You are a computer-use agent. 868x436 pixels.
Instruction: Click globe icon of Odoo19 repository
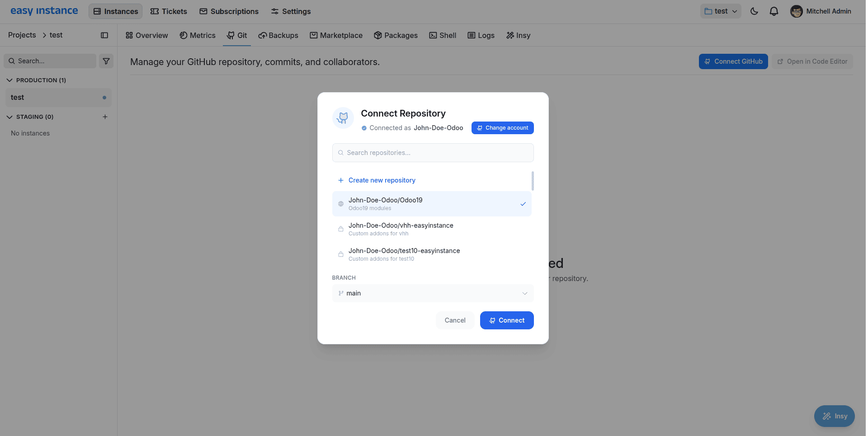341,204
